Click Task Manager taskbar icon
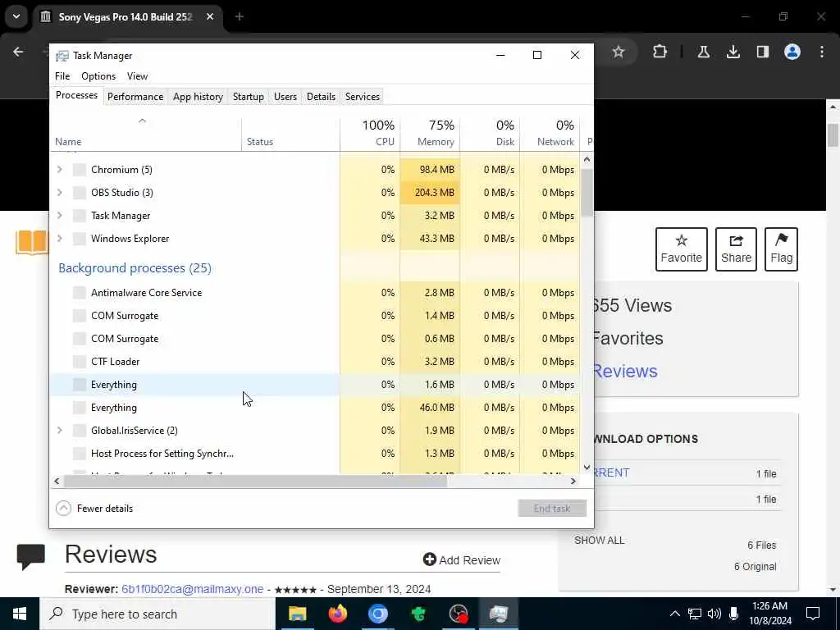This screenshot has width=840, height=630. (x=498, y=614)
